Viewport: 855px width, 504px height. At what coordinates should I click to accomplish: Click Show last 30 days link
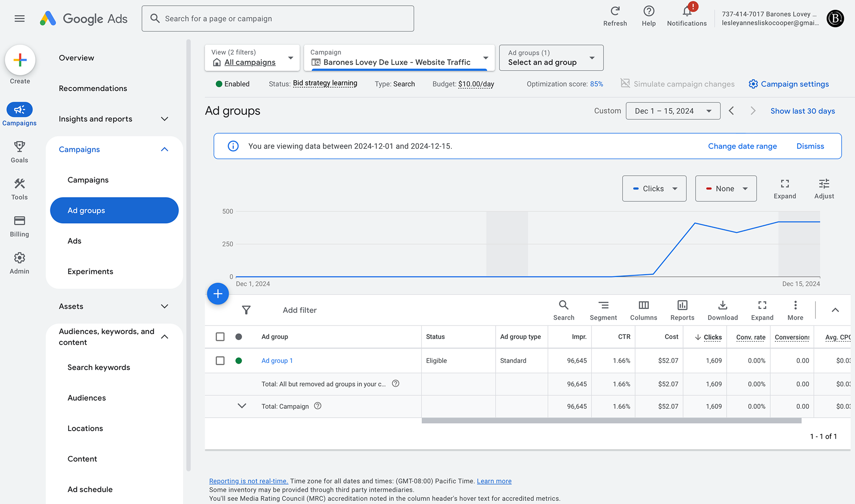pyautogui.click(x=802, y=111)
